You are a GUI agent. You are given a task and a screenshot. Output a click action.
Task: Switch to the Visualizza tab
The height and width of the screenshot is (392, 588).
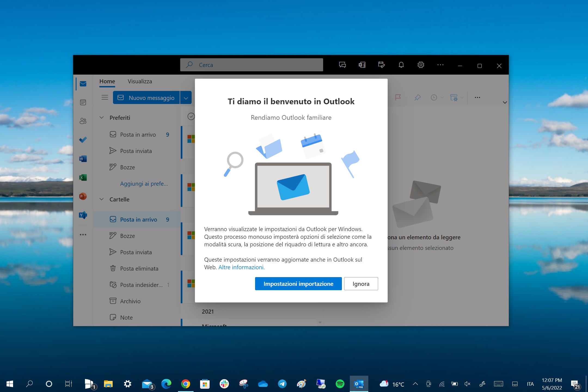tap(140, 81)
